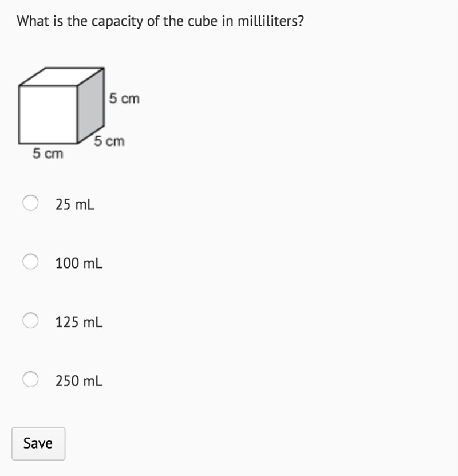Pick the 250 mL radio button
This screenshot has height=476, width=458.
[30, 379]
